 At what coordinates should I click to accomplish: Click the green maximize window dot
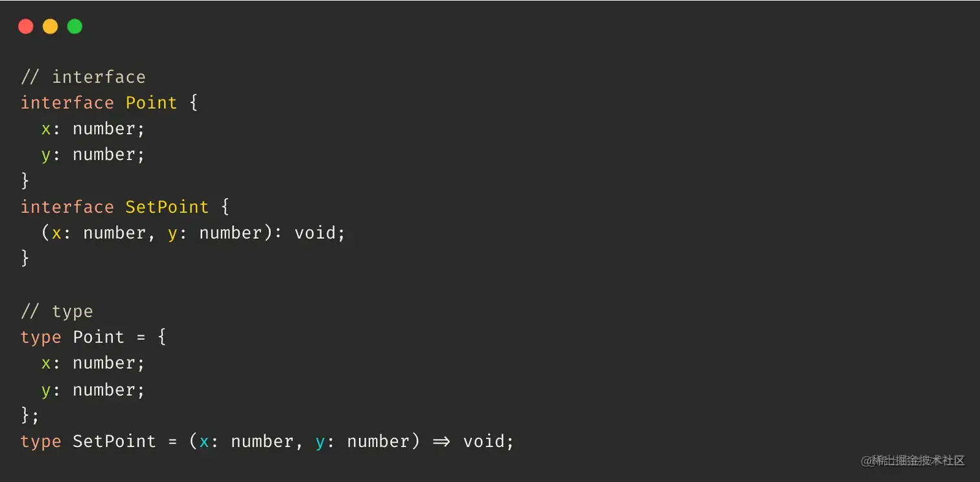point(75,27)
